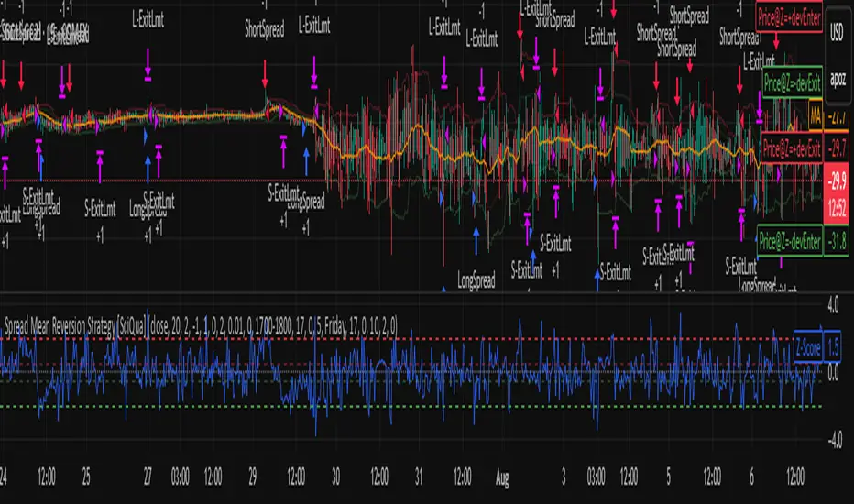
Task: Click the -31.8 price axis value
Action: [836, 242]
